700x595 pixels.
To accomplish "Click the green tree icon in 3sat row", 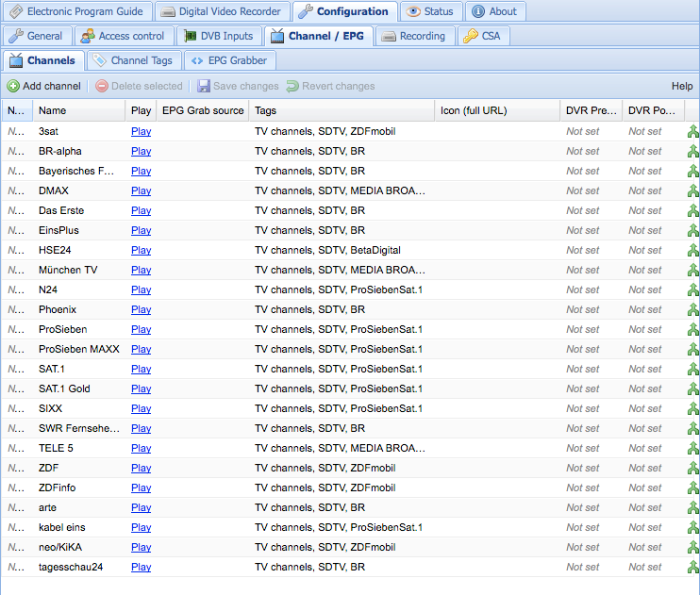I will [692, 131].
